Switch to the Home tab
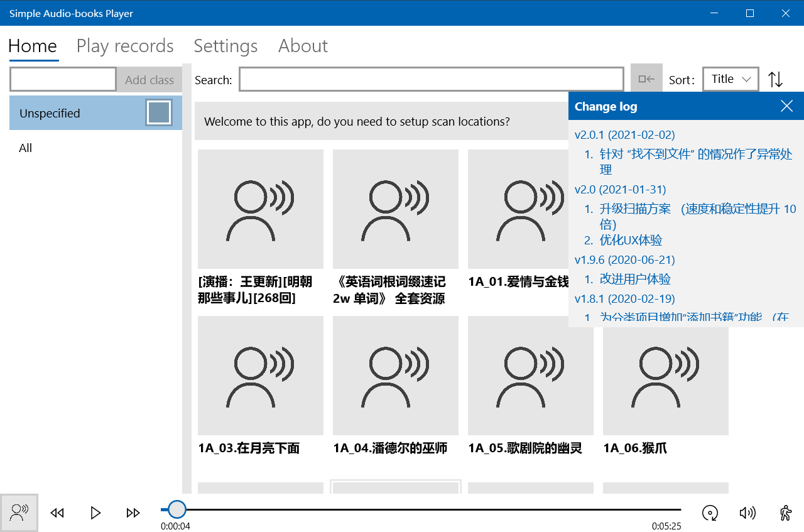 [x=33, y=46]
